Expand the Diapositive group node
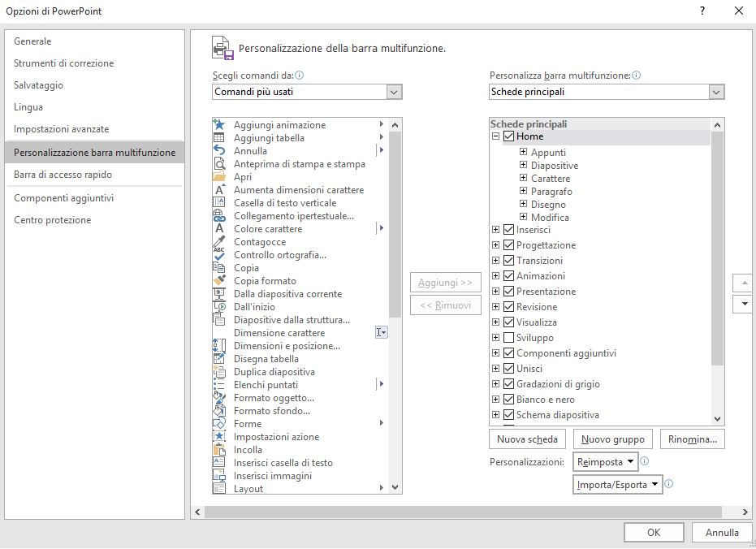Image resolution: width=756 pixels, height=549 pixels. [x=523, y=165]
